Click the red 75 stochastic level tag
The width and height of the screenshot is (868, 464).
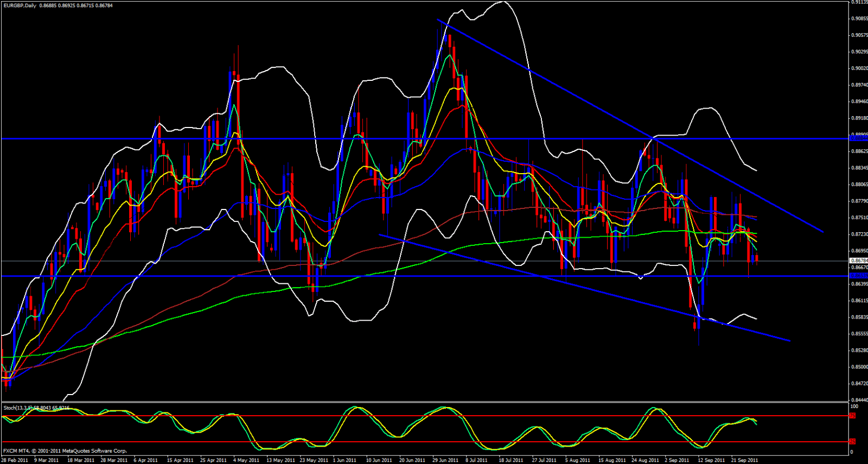tap(852, 416)
